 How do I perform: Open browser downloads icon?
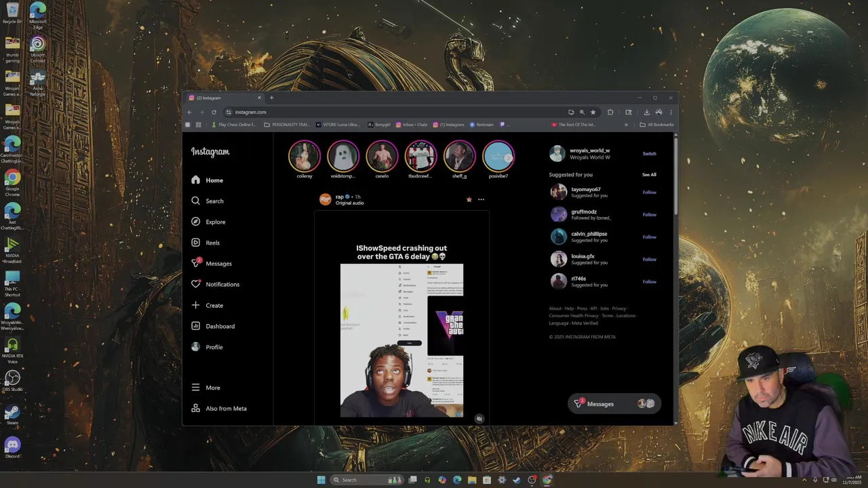click(x=646, y=113)
